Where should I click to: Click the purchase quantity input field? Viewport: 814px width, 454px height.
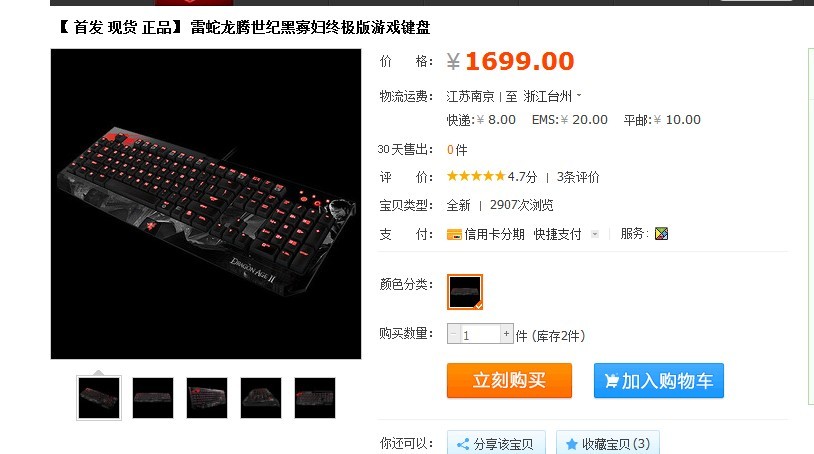point(480,334)
